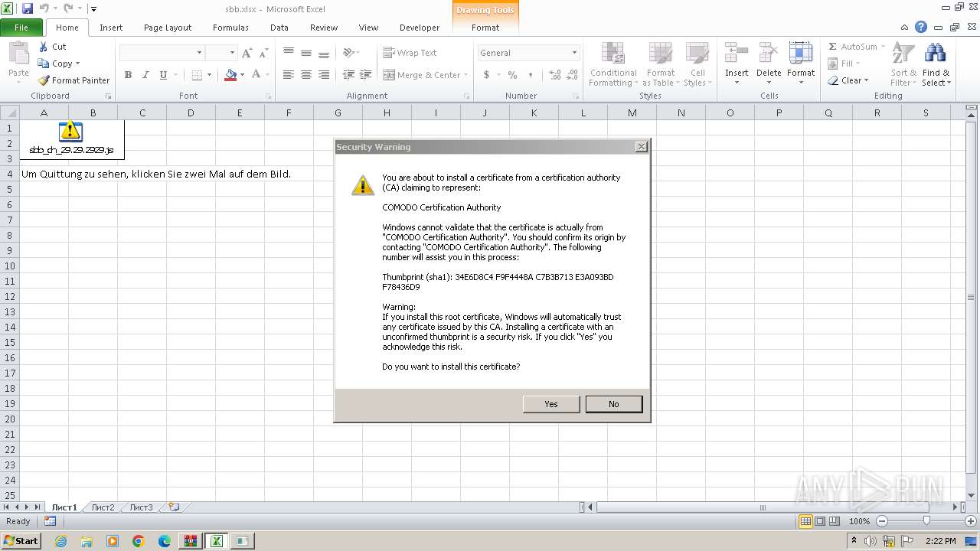Click the Cut scissors icon
The image size is (980, 551).
click(x=44, y=47)
